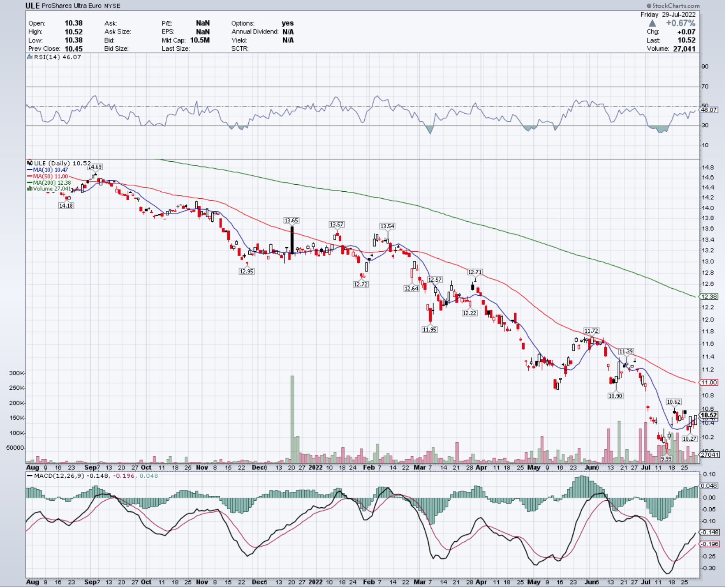
Task: Select the Friday 29-Jul-2022 date text
Action: [668, 15]
